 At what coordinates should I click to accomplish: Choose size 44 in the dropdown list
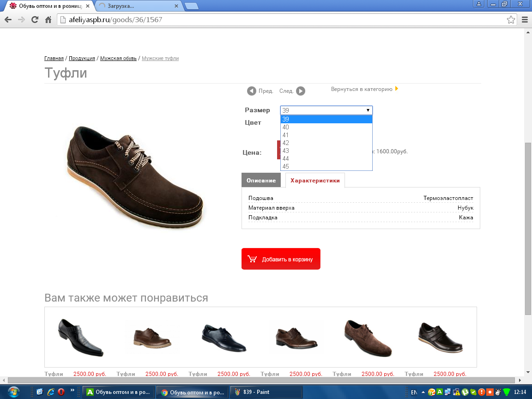click(x=326, y=158)
